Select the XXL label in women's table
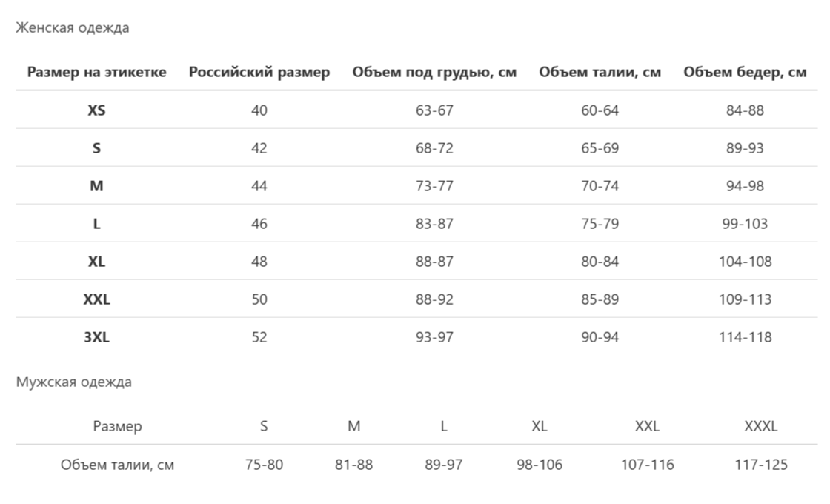Image resolution: width=830 pixels, height=504 pixels. pyautogui.click(x=96, y=299)
